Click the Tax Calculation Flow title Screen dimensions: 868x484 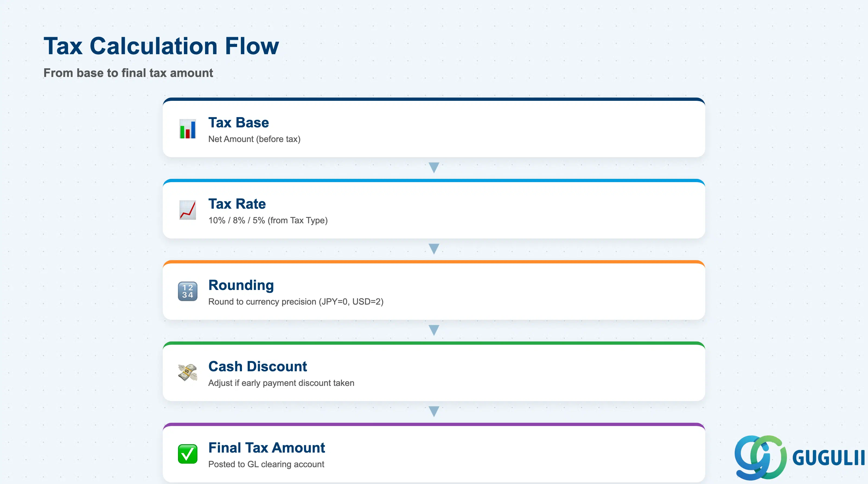click(161, 46)
